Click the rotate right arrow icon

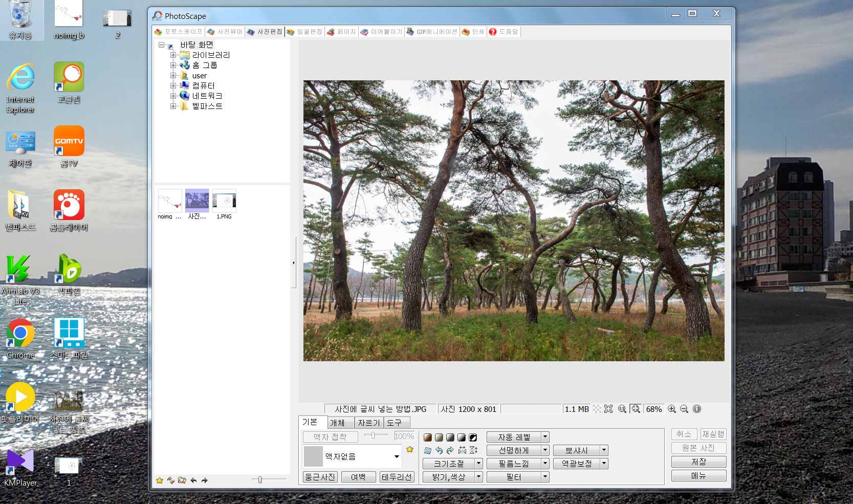coord(450,450)
